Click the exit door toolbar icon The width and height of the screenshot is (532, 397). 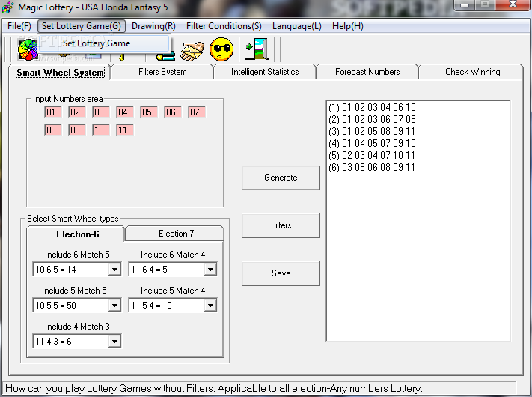[x=257, y=49]
